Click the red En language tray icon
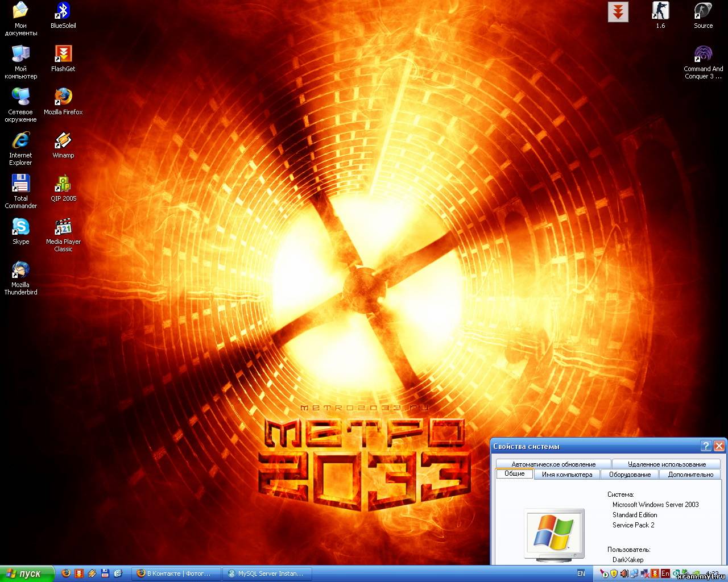 [x=665, y=573]
